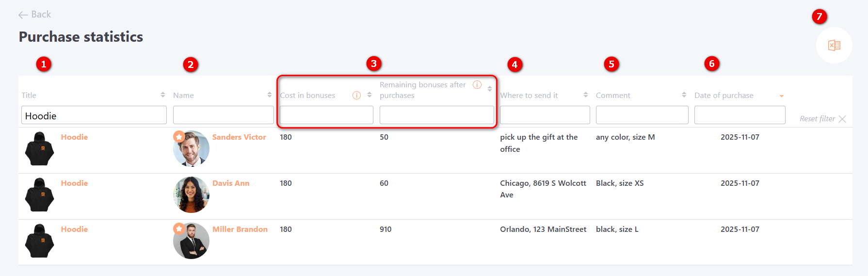The width and height of the screenshot is (868, 276).
Task: Click the Name filter input
Action: coord(223,115)
